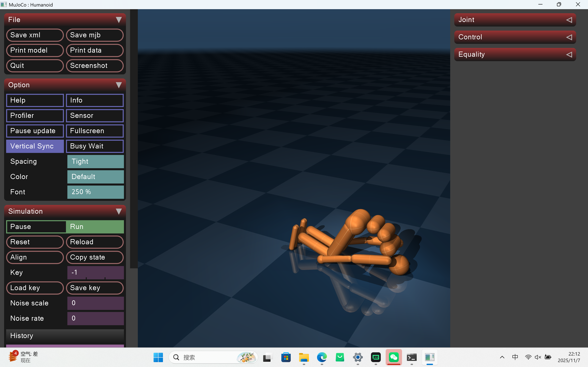Open the terminal icon in taskbar
The image size is (588, 367).
[x=412, y=357]
